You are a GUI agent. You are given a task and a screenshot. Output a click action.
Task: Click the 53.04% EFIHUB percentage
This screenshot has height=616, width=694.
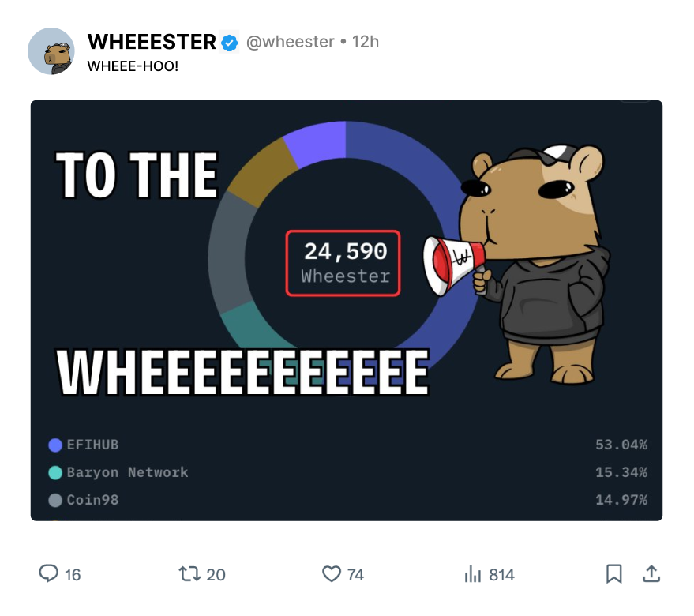coord(621,445)
